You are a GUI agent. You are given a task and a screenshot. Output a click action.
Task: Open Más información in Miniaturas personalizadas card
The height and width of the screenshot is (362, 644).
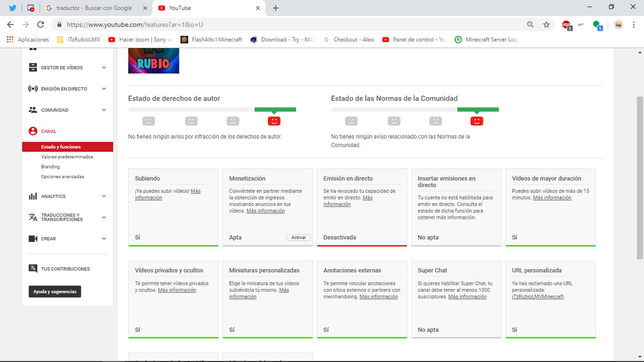pos(259,293)
